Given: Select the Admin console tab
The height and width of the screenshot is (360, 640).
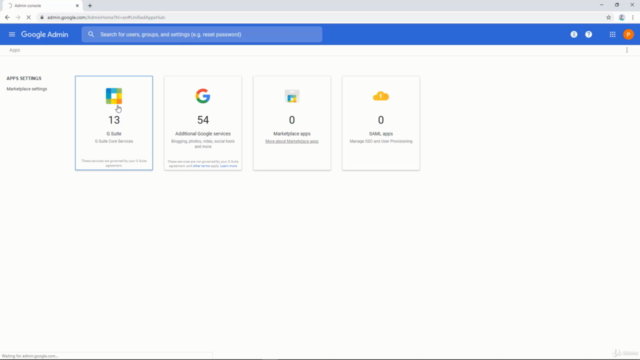Looking at the screenshot, I should [42, 6].
